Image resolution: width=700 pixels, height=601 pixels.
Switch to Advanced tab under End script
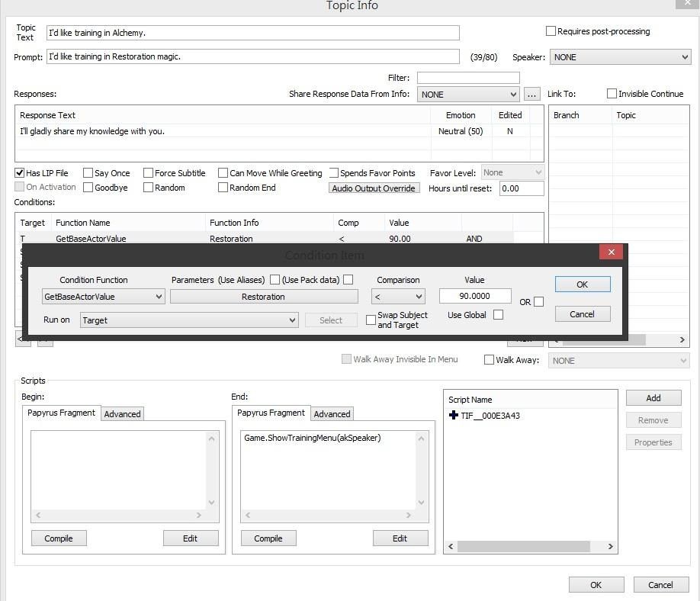click(x=332, y=414)
